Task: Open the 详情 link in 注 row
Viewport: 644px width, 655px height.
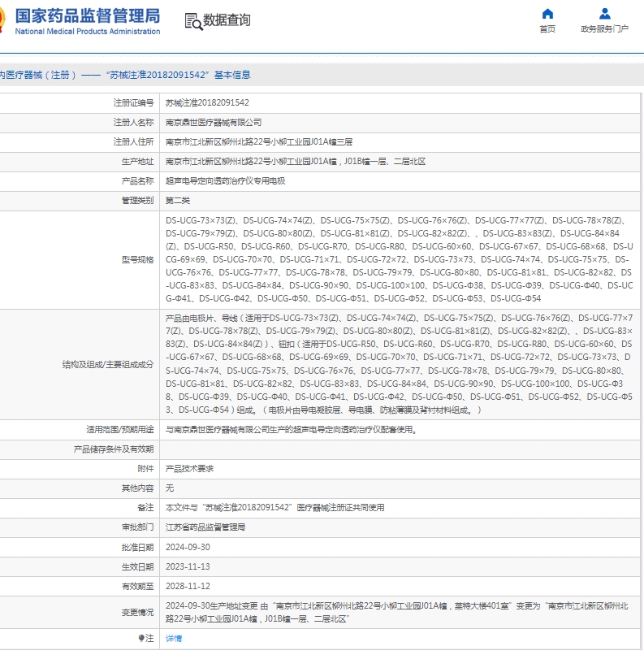Action: [174, 638]
